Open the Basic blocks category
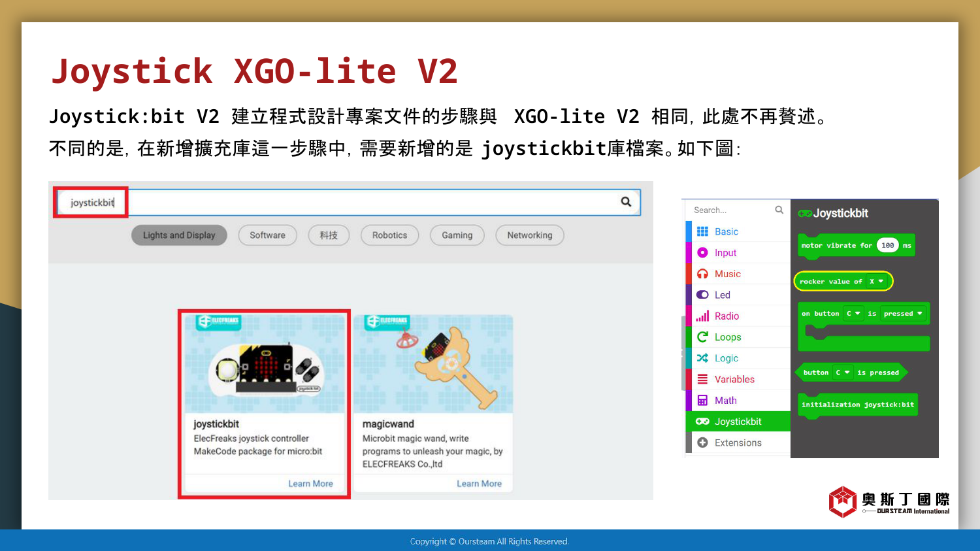 click(x=738, y=231)
